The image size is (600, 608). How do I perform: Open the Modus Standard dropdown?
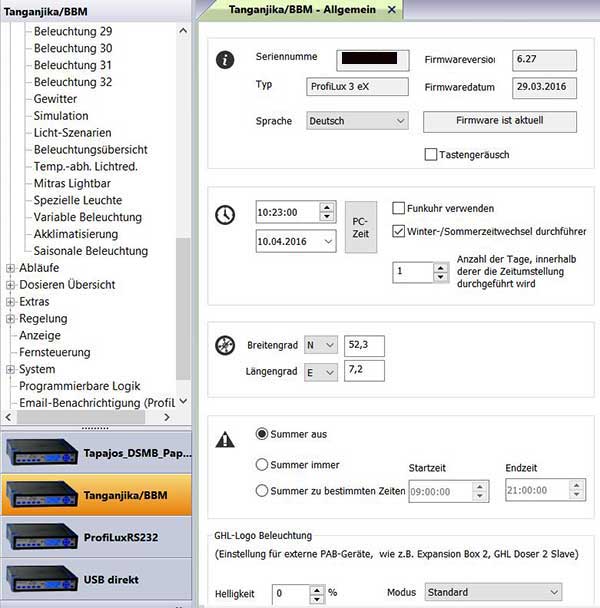tap(493, 593)
